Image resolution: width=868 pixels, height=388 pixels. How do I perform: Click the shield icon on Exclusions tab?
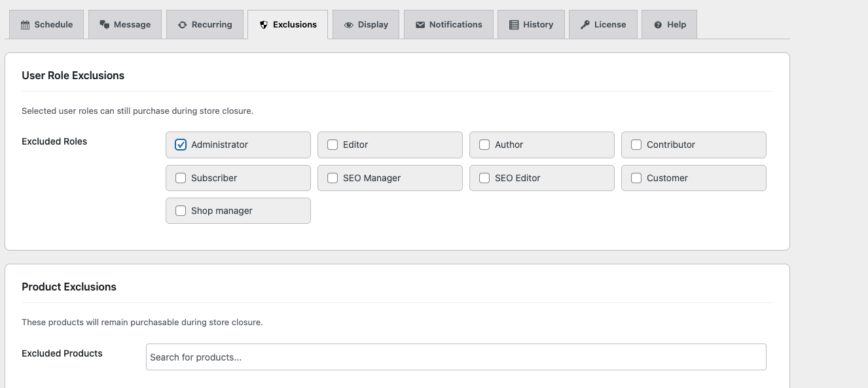click(264, 25)
